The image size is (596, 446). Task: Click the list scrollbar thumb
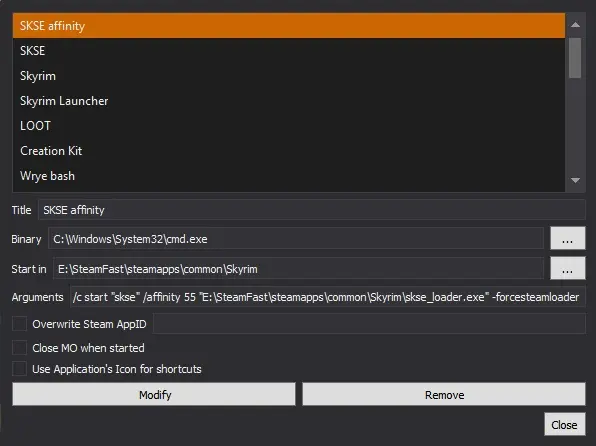point(575,58)
